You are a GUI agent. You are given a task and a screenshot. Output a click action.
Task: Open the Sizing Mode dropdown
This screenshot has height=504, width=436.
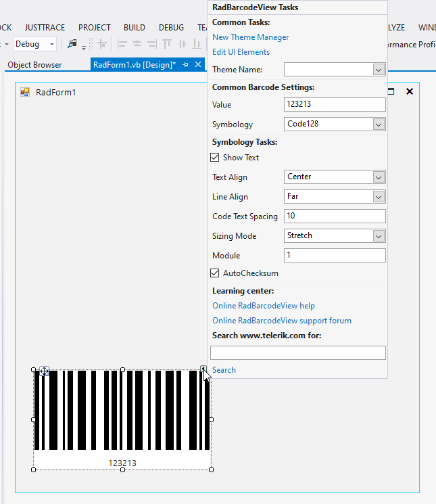pos(379,236)
